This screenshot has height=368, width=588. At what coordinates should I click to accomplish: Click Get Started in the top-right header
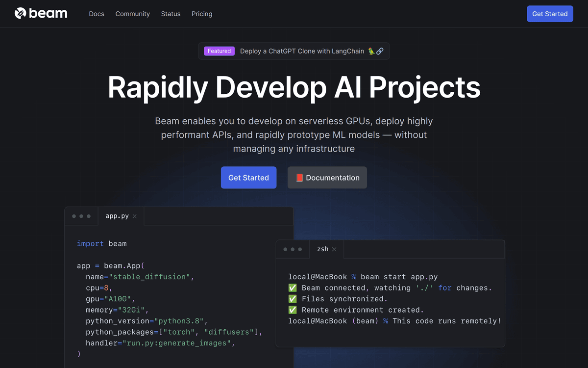(x=550, y=14)
